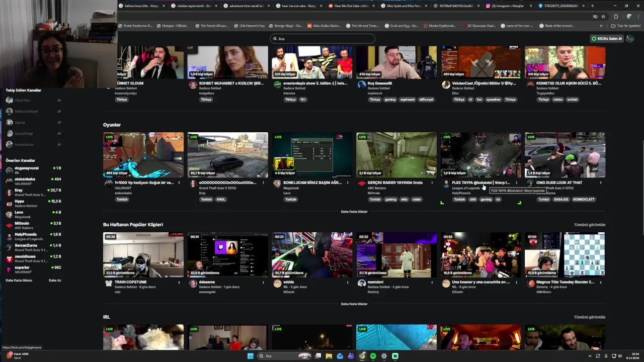The image size is (644, 362).
Task: Click the Turkish tag under ÜNNET OLDUM stream
Action: coord(122,100)
